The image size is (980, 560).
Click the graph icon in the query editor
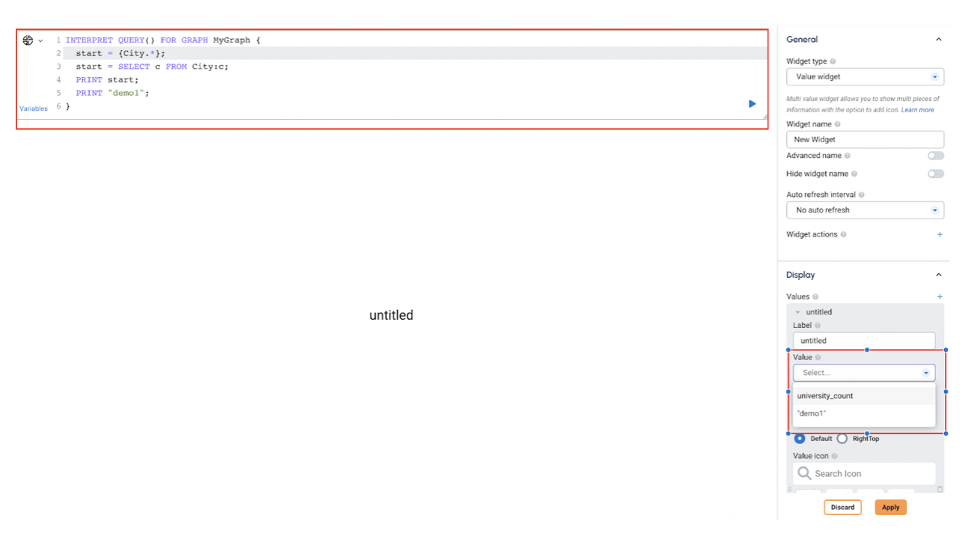click(x=28, y=40)
